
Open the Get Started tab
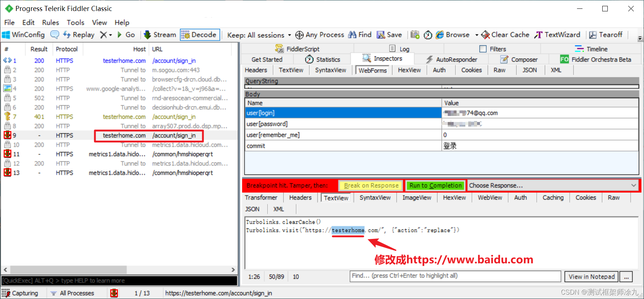[x=267, y=59]
